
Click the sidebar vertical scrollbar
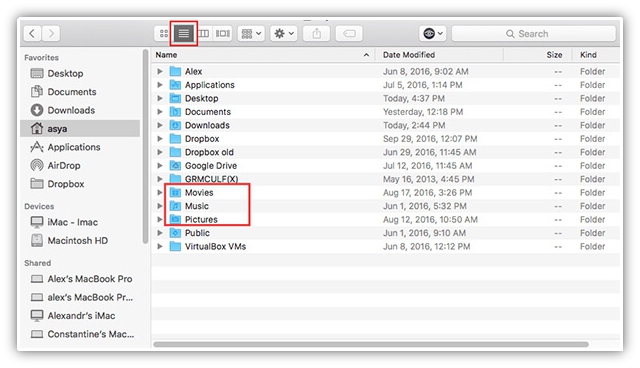[145, 147]
